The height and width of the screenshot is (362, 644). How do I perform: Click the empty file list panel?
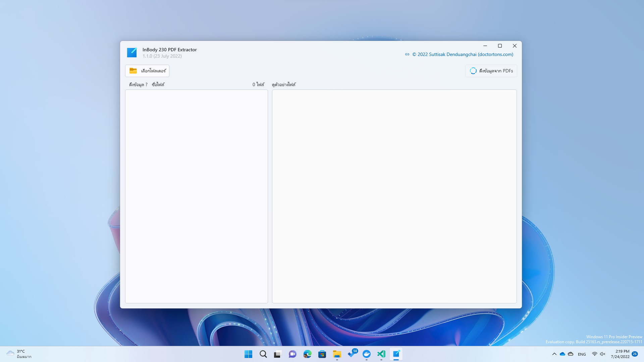[197, 196]
